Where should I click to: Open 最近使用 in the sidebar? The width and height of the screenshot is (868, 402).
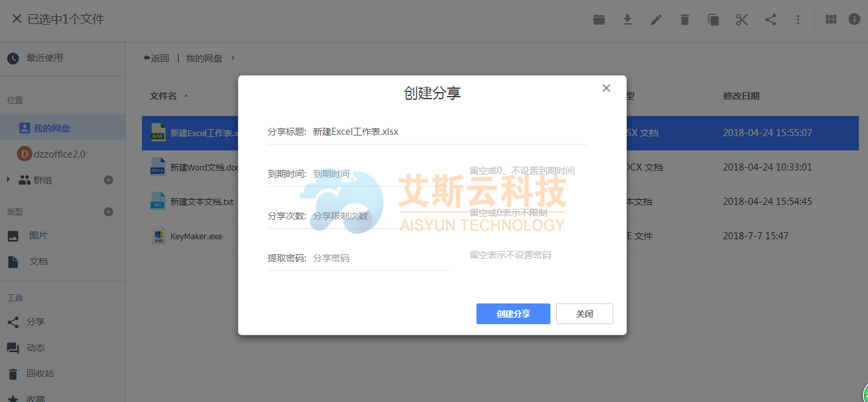click(44, 58)
